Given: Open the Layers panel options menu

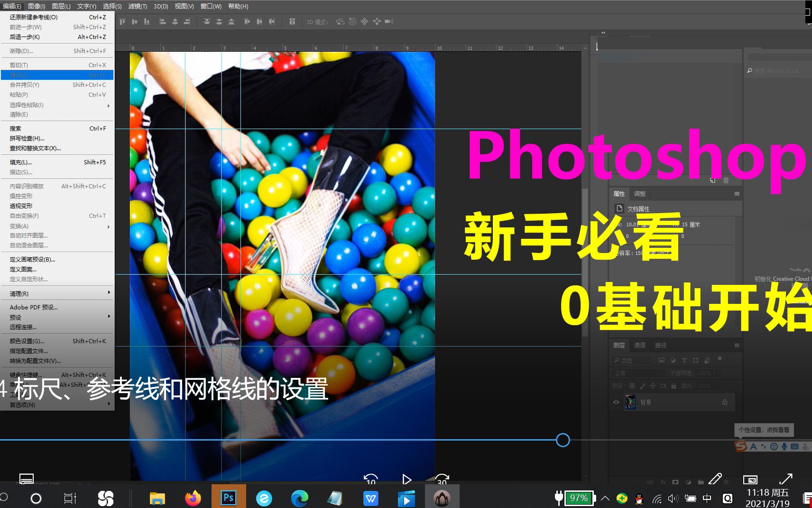Looking at the screenshot, I should tap(737, 345).
